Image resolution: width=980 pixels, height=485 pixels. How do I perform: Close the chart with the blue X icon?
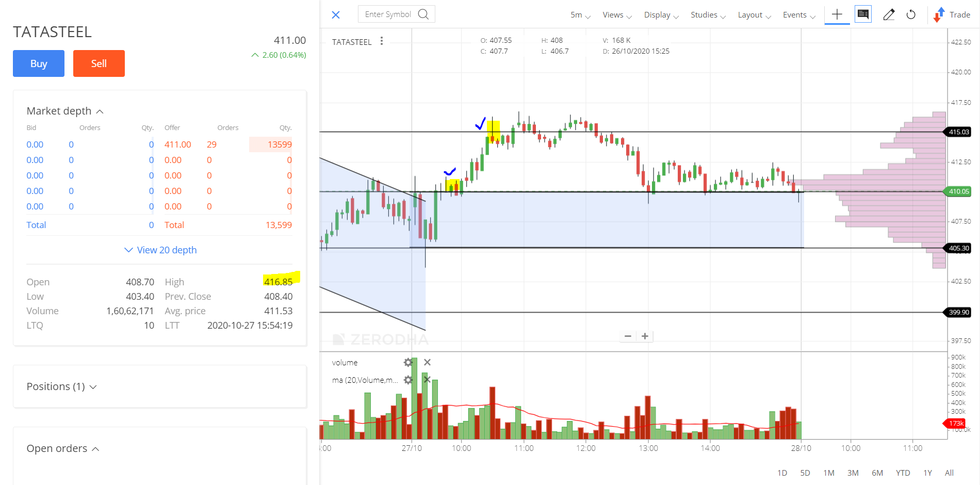[x=336, y=15]
